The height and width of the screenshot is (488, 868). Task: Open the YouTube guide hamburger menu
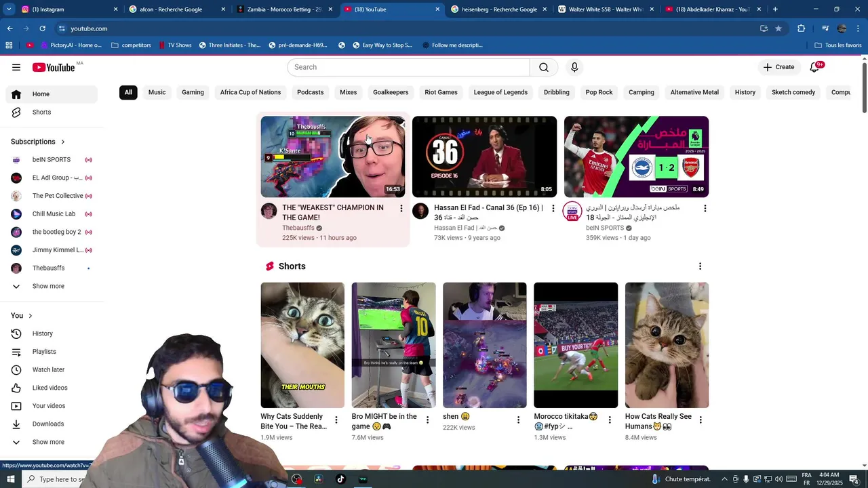click(16, 67)
